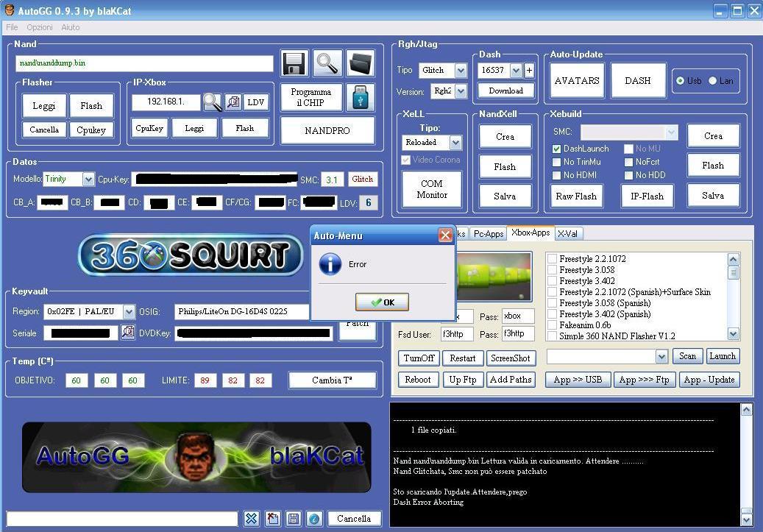The image size is (763, 532).
Task: Open the Modello Trinity dropdown
Action: click(x=88, y=180)
